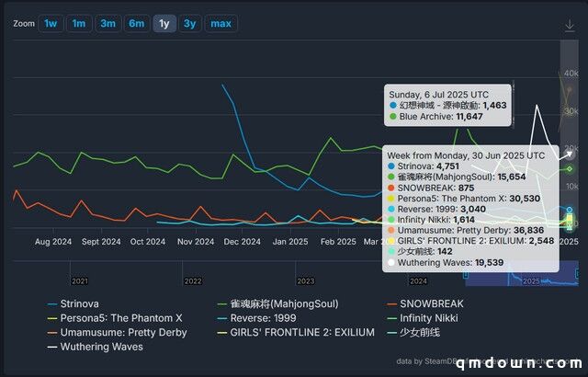Toggle MahjongSoul series in legend
The height and width of the screenshot is (377, 588).
point(277,303)
